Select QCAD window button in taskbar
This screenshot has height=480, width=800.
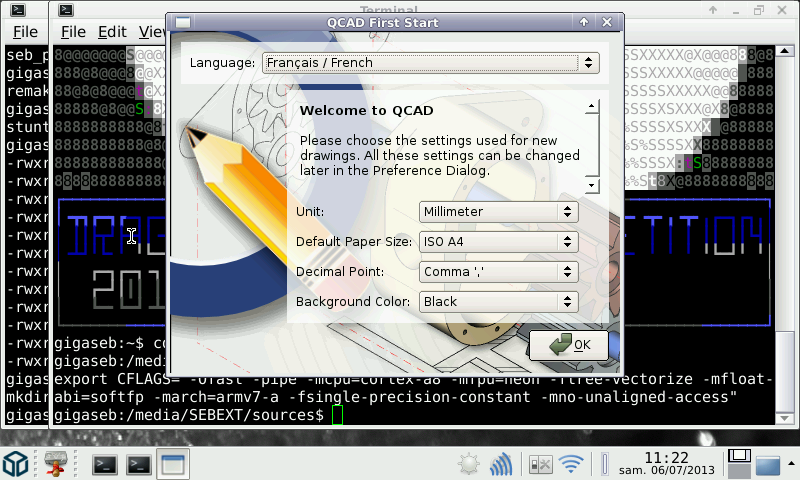click(x=173, y=465)
